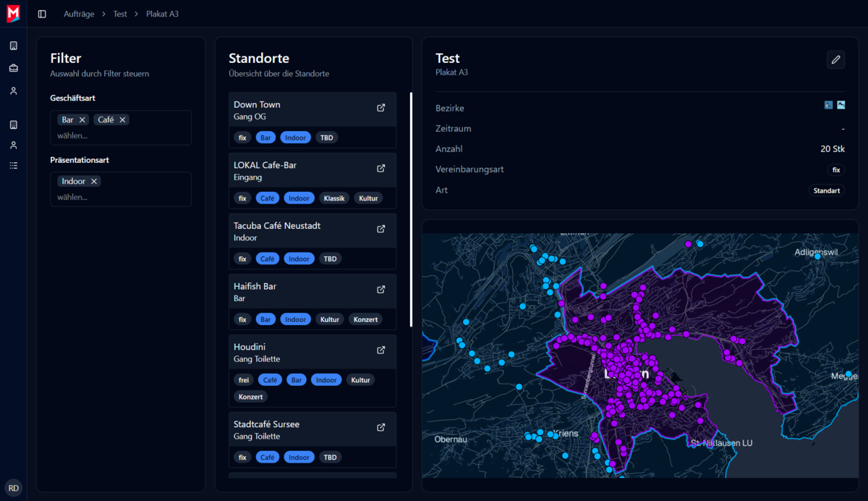The width and height of the screenshot is (868, 501).
Task: Click the Stadtcafé Sursee location entry
Action: coord(304,430)
